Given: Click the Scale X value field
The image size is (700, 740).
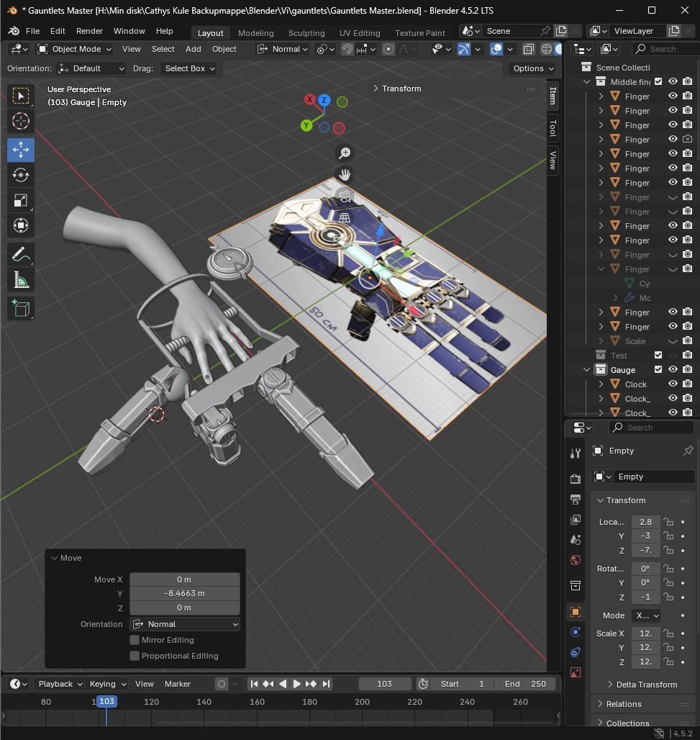Looking at the screenshot, I should tap(646, 633).
